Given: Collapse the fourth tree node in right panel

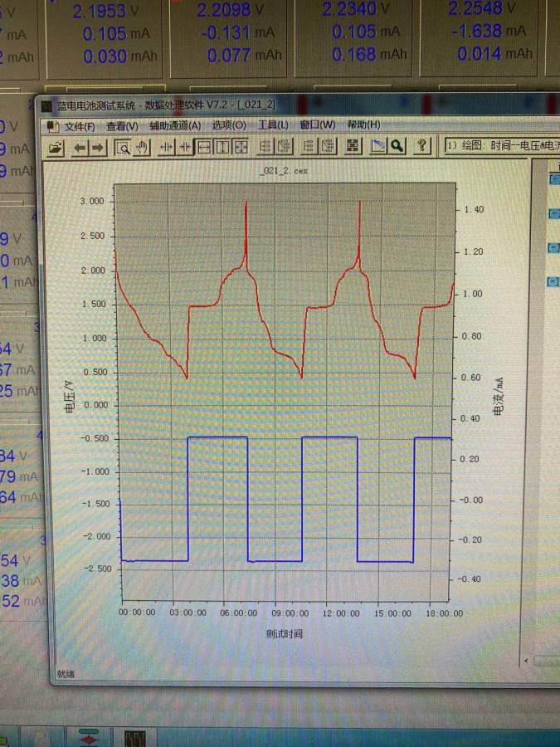Looking at the screenshot, I should tap(553, 282).
